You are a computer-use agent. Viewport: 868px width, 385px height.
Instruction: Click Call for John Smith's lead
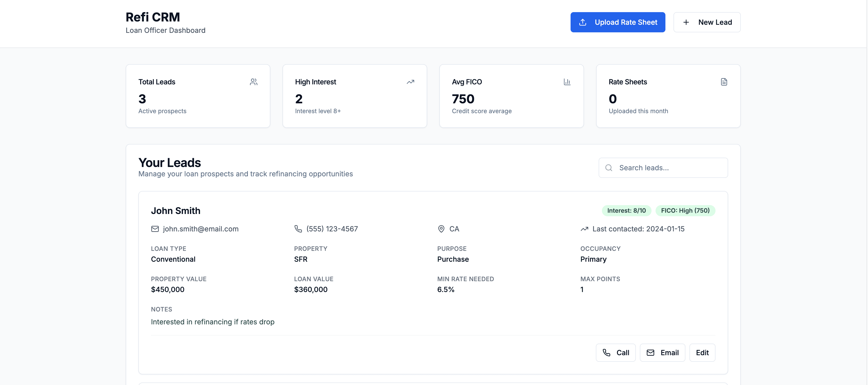click(x=616, y=352)
